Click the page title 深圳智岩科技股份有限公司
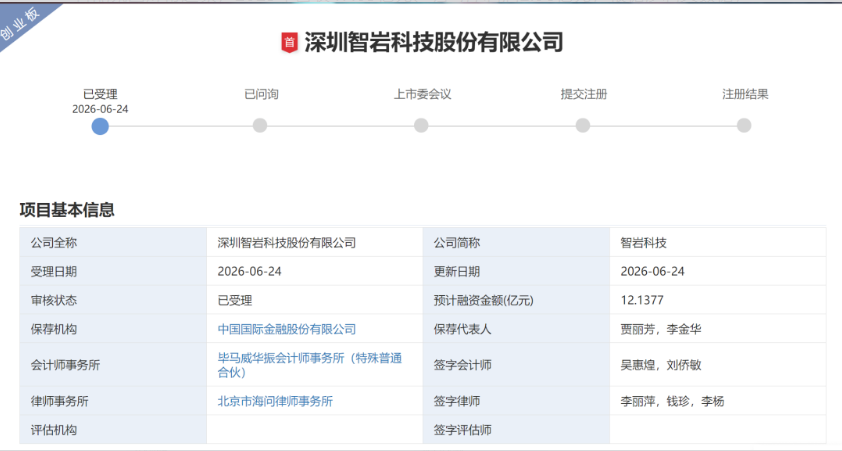Viewport: 842px width, 451px height. (x=434, y=42)
